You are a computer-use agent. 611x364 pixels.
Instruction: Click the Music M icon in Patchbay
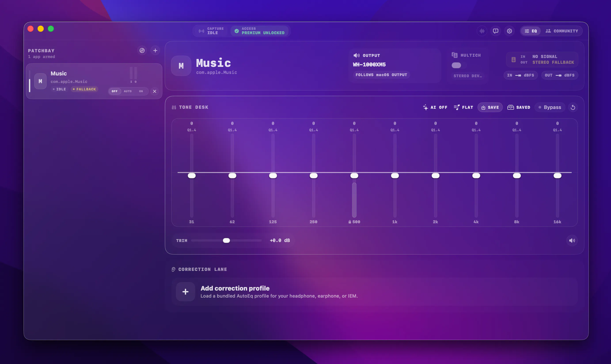[40, 81]
